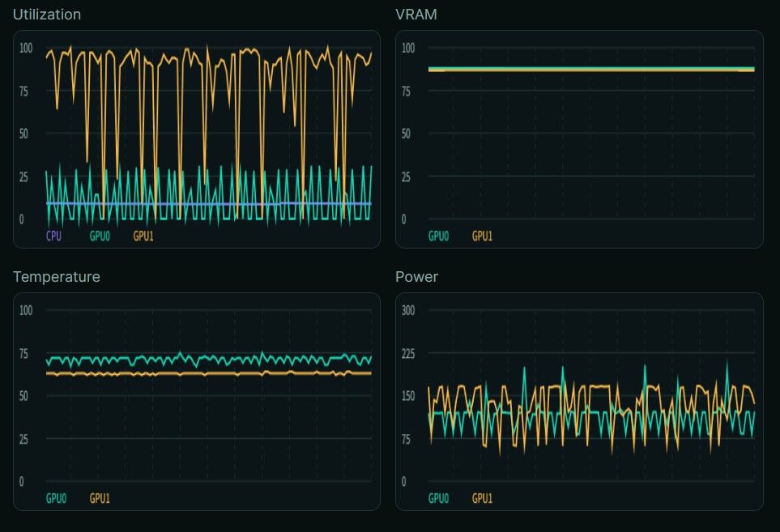Screen dimensions: 780x532
Task: Click the orange GPU1 temperature line
Action: 208,373
